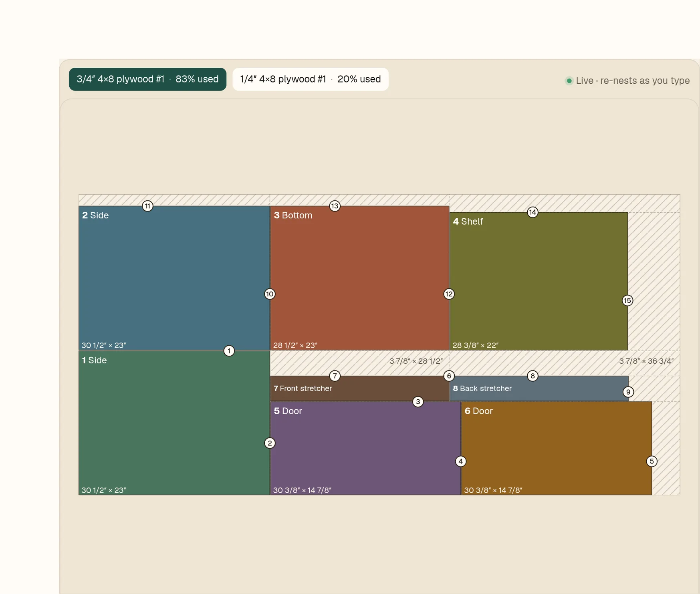This screenshot has width=700, height=594.
Task: Click the '3 7/8″ × 28 1/2″' offcut label
Action: coord(416,361)
